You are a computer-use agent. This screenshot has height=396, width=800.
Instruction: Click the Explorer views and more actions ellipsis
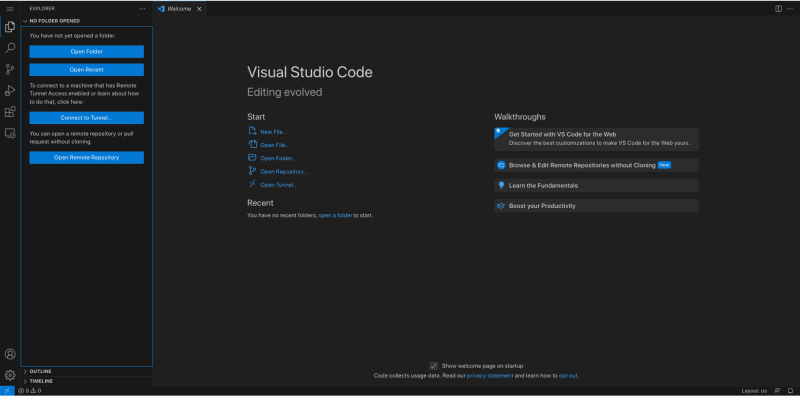pyautogui.click(x=142, y=9)
